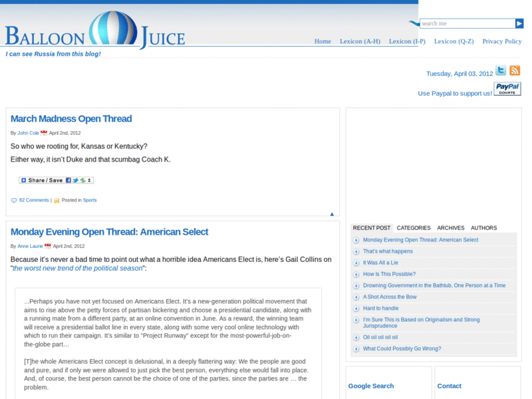Open sidebar link I'm Sure This is Based on Originalism

click(x=422, y=323)
